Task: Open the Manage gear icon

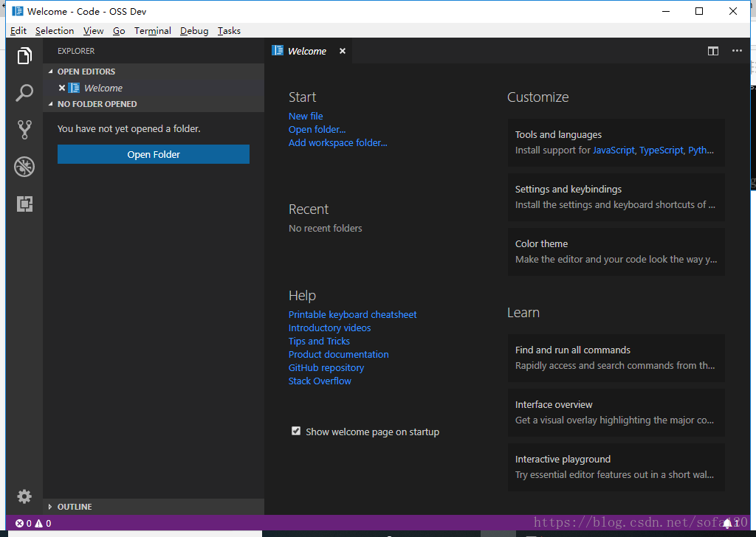Action: coord(24,496)
